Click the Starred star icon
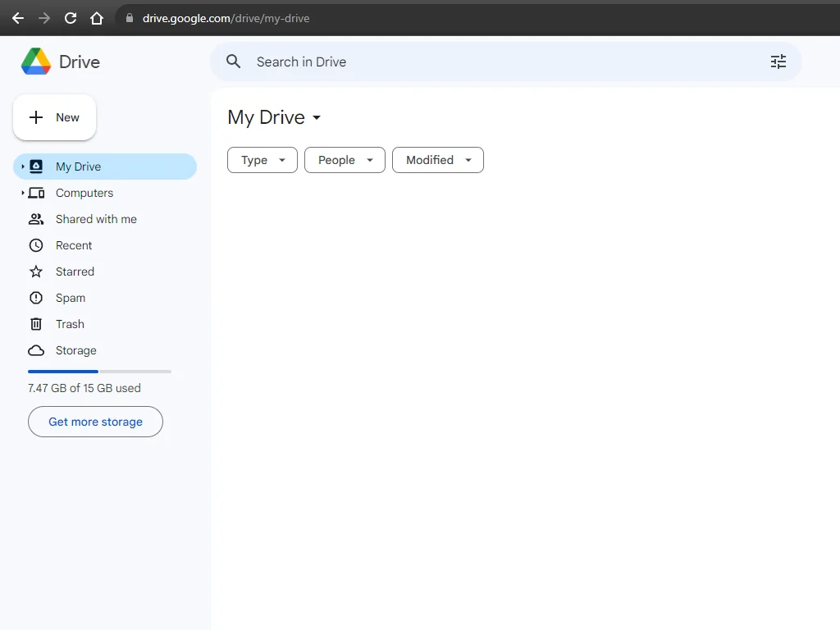The image size is (840, 630). point(36,272)
